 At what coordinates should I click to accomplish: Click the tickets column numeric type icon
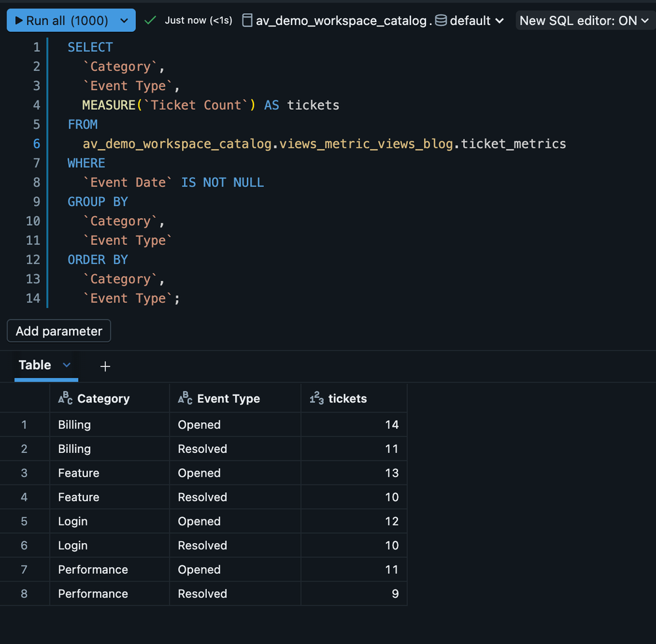(317, 398)
